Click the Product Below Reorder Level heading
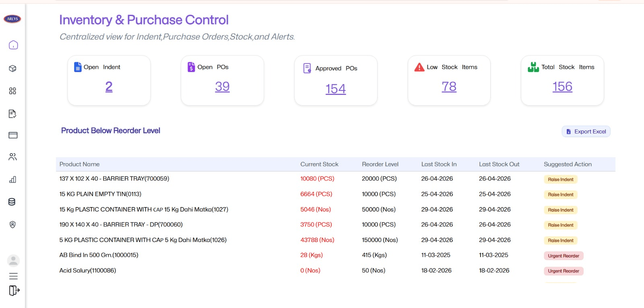This screenshot has height=308, width=644. 111,131
